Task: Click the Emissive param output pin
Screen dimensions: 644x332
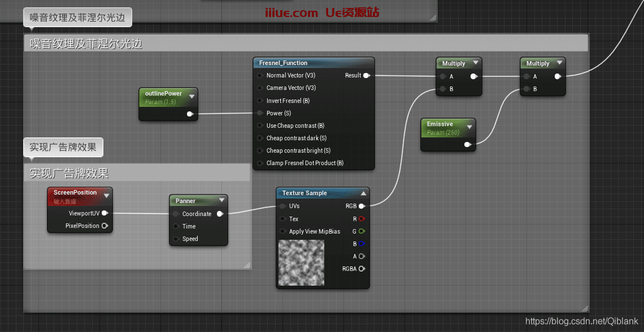Action: coord(468,145)
